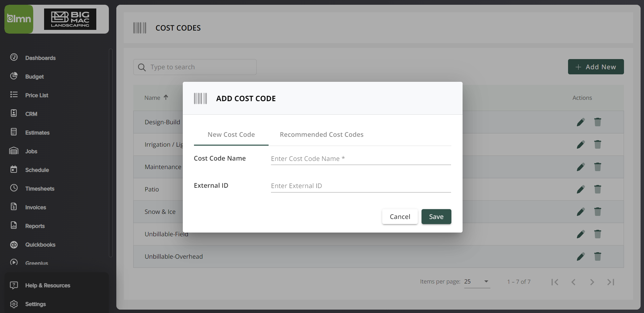Open Timesheets menu item
The width and height of the screenshot is (644, 313).
click(40, 189)
